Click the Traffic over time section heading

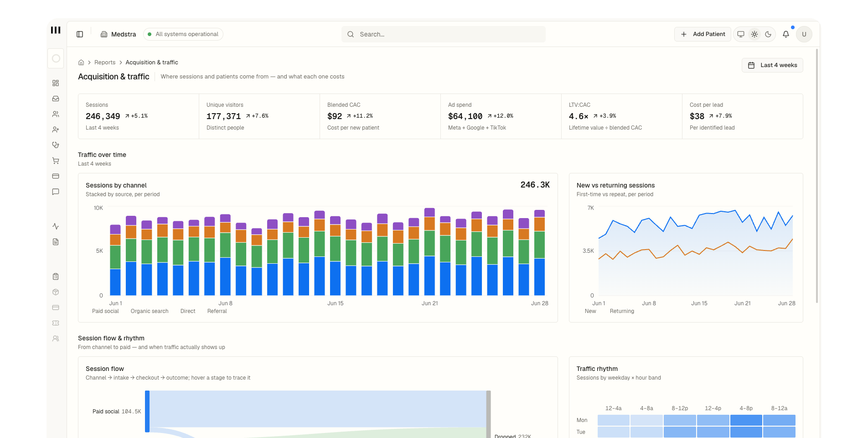click(x=102, y=155)
